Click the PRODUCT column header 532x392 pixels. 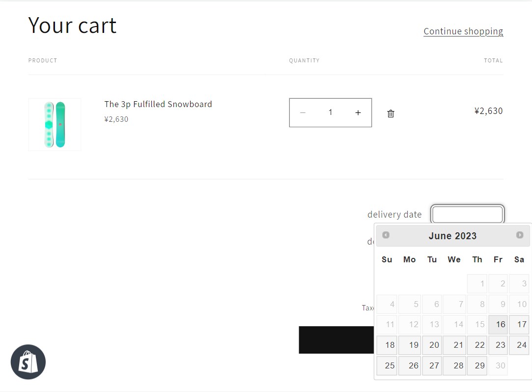[x=43, y=60]
